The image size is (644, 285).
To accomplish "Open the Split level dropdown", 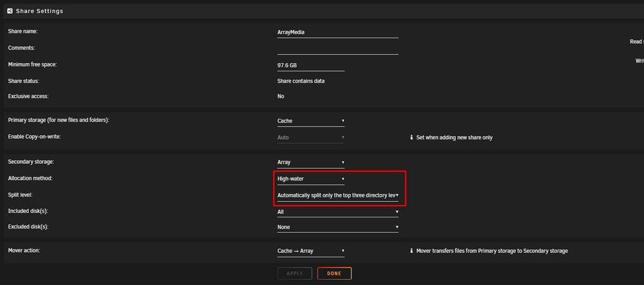I will (x=338, y=195).
